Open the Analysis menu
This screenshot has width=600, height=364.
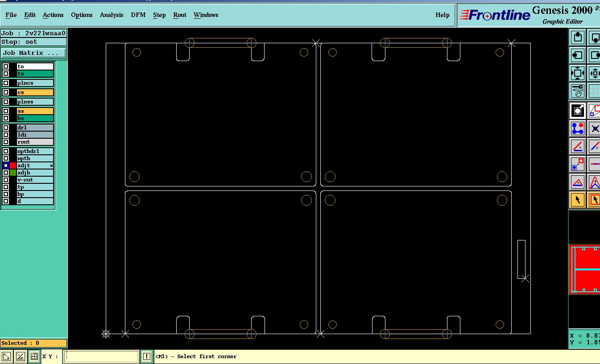pyautogui.click(x=112, y=15)
